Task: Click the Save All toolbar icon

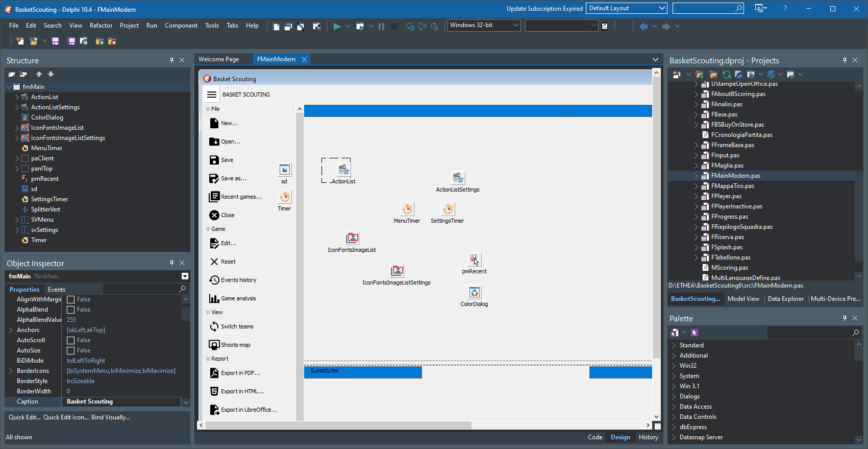Action: click(x=71, y=41)
